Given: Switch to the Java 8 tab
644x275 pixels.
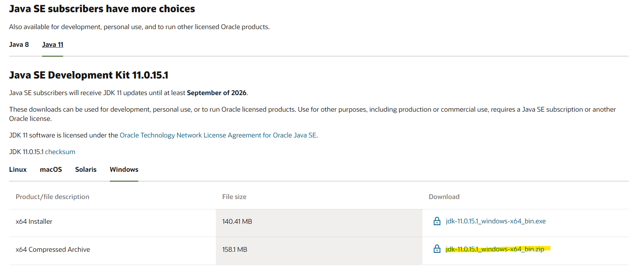Looking at the screenshot, I should (19, 45).
